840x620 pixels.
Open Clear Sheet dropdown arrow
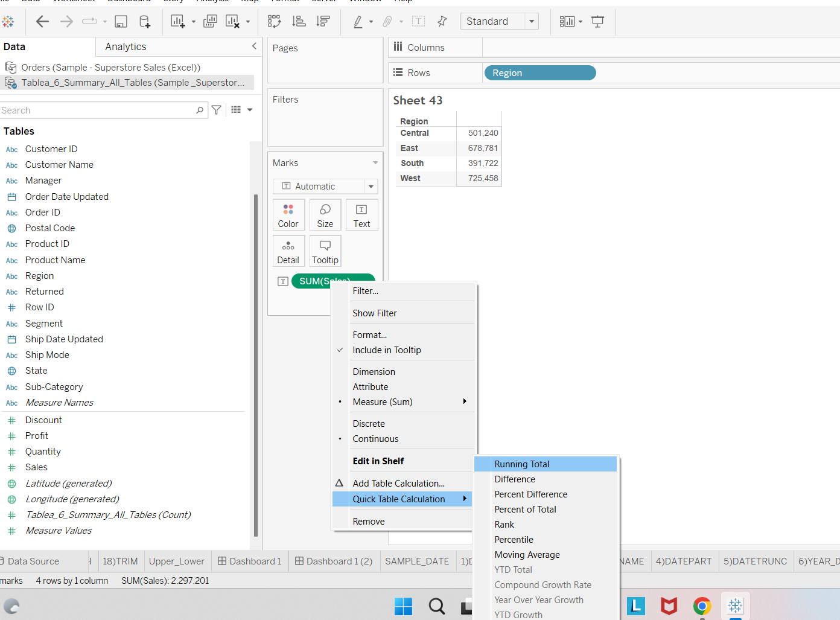pyautogui.click(x=248, y=22)
